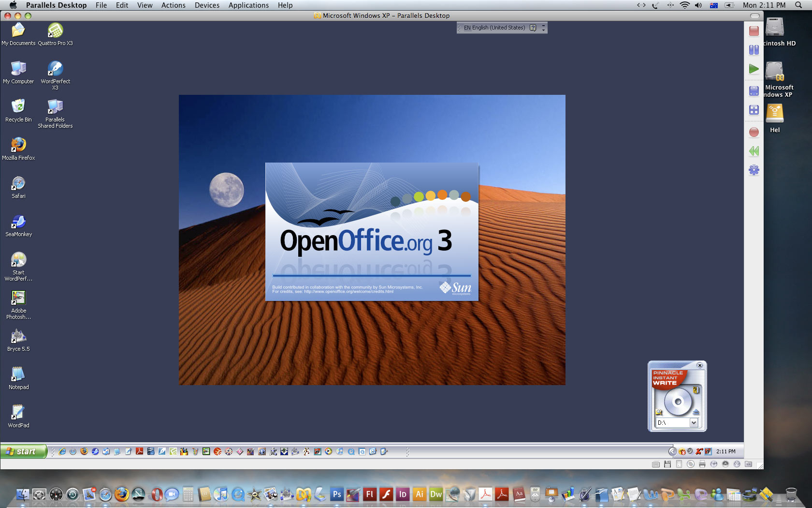This screenshot has width=812, height=508.
Task: Switch to Coherence view icon
Action: coord(754,110)
